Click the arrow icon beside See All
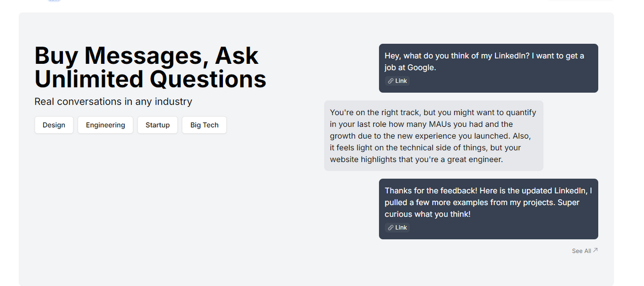The width and height of the screenshot is (644, 286). (596, 250)
